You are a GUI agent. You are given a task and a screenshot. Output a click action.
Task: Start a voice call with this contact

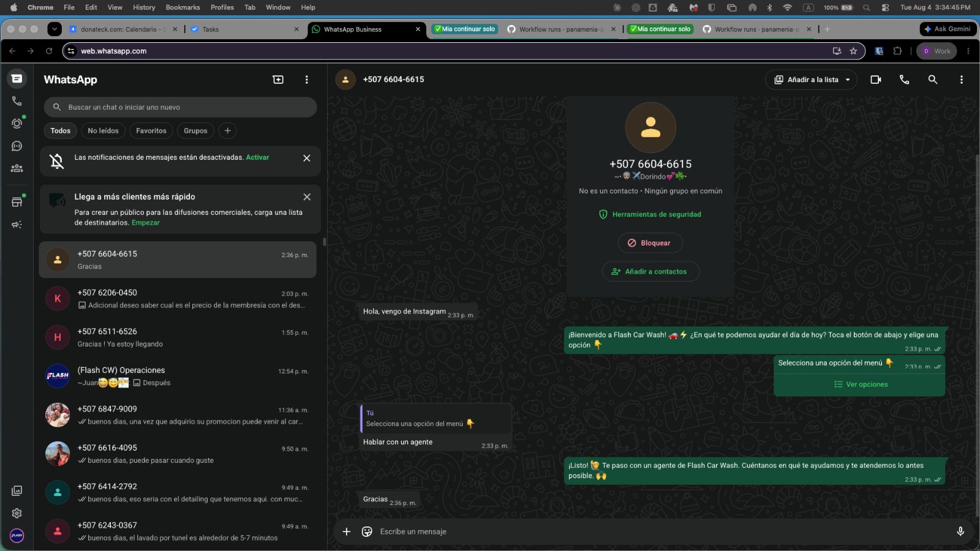click(x=904, y=80)
